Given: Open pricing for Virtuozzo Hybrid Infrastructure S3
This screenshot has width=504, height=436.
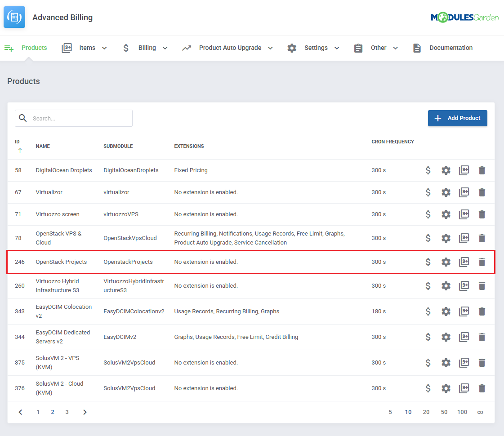Looking at the screenshot, I should (428, 285).
